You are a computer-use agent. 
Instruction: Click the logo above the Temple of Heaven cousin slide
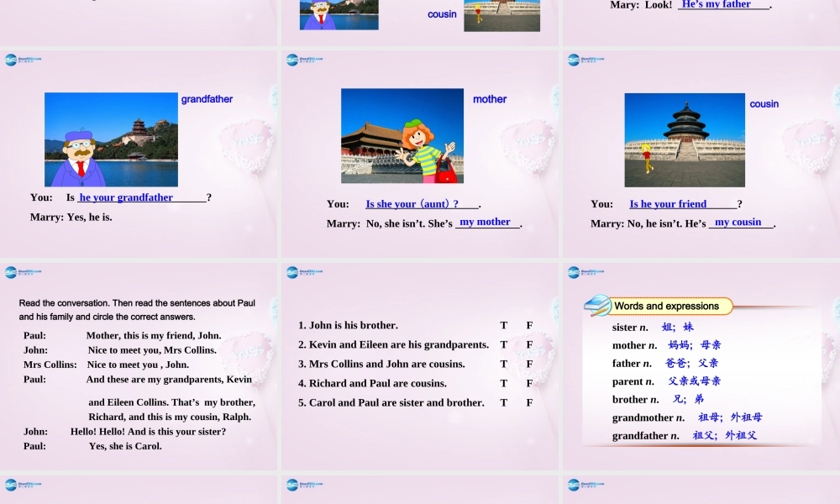pyautogui.click(x=585, y=60)
